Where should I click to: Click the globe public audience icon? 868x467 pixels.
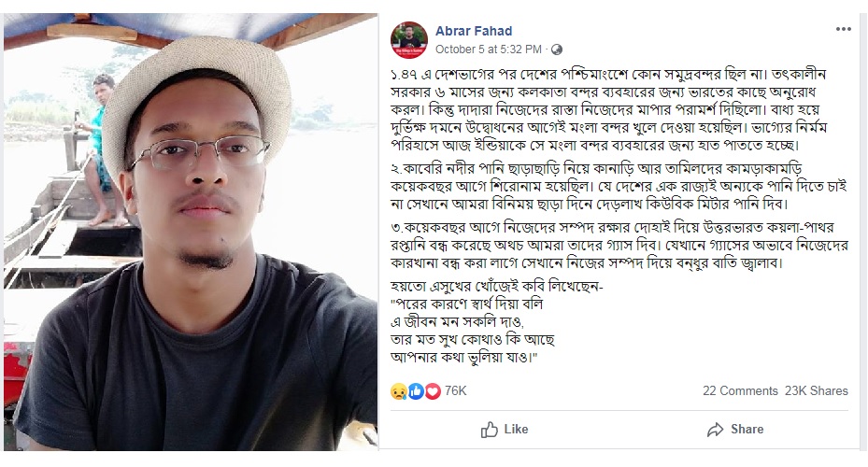pos(557,50)
